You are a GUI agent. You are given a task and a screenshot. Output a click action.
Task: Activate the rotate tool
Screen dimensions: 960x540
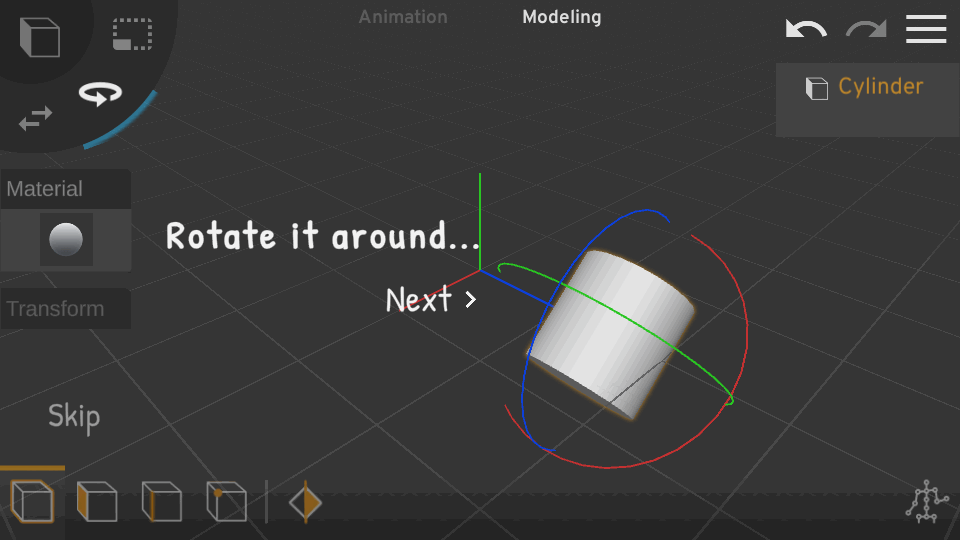(x=100, y=95)
